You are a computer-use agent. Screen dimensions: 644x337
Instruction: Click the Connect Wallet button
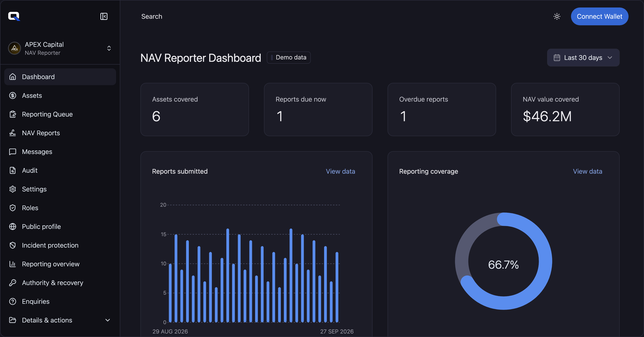(600, 17)
